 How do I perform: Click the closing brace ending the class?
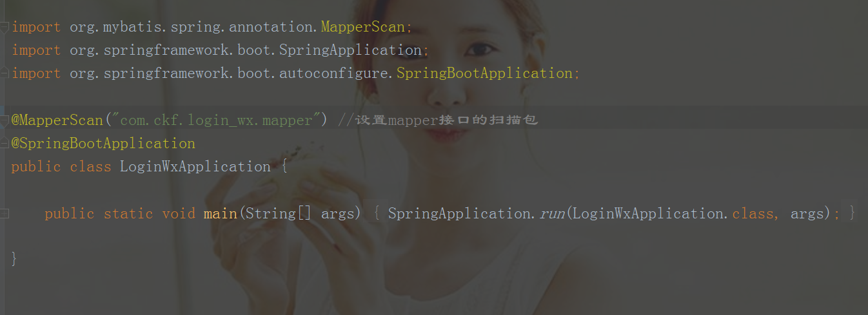pos(14,259)
